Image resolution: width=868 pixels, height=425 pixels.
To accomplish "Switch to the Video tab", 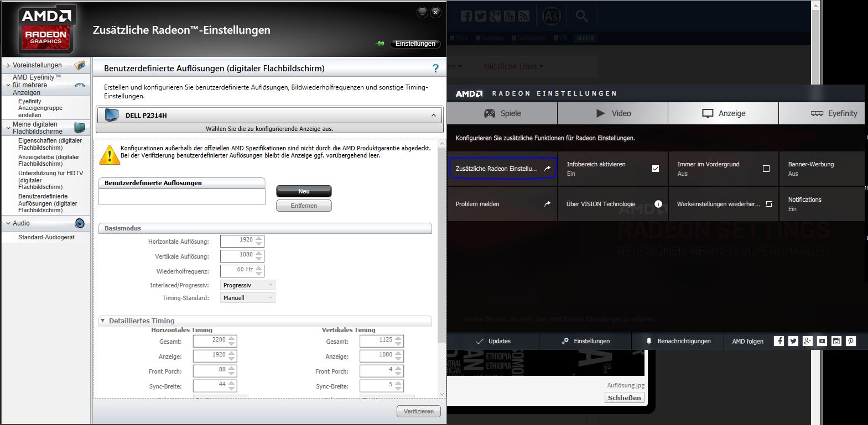I will pos(613,113).
